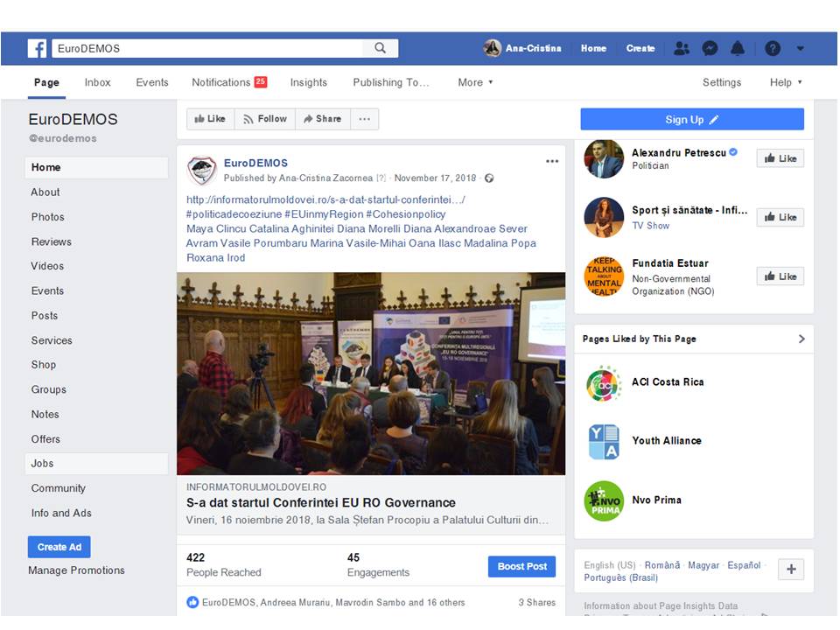The height and width of the screenshot is (630, 840).
Task: Click the Alexandru Petrescu profile picture
Action: (604, 158)
